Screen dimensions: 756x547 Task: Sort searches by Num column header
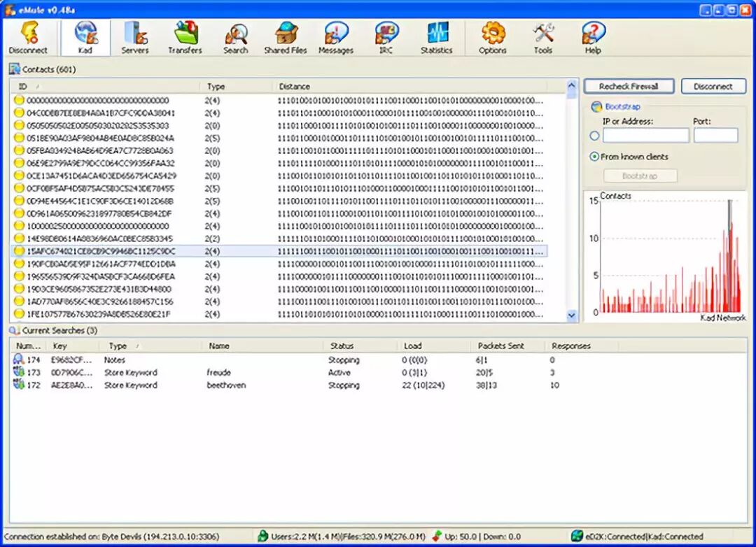[28, 346]
